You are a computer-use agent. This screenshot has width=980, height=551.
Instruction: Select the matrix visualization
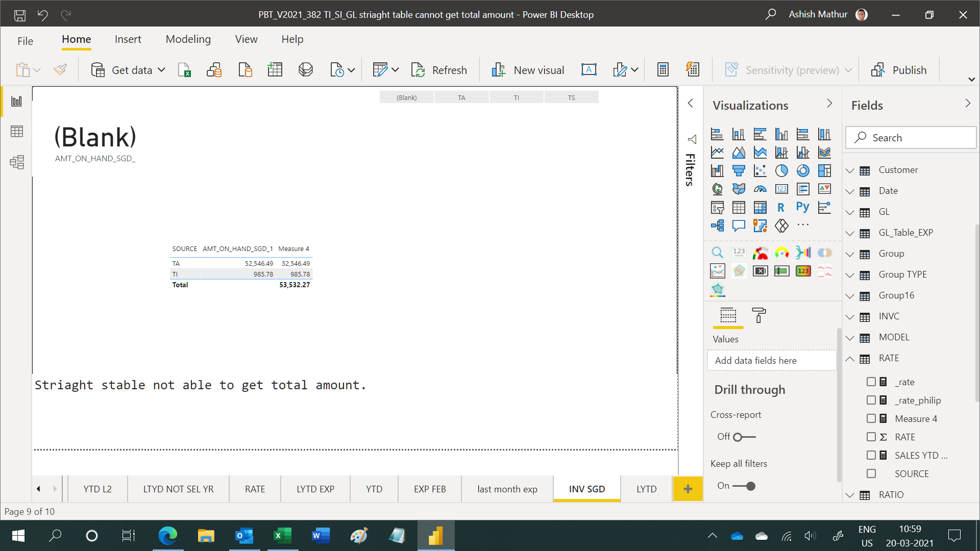(760, 208)
